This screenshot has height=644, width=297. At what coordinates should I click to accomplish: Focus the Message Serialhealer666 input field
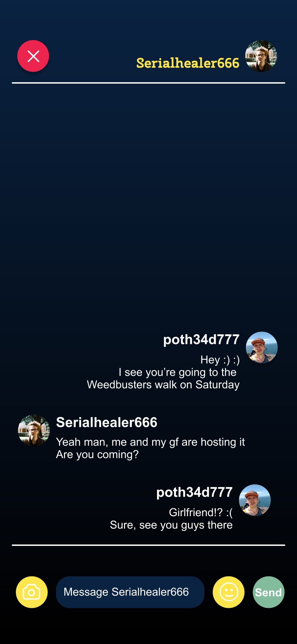130,592
